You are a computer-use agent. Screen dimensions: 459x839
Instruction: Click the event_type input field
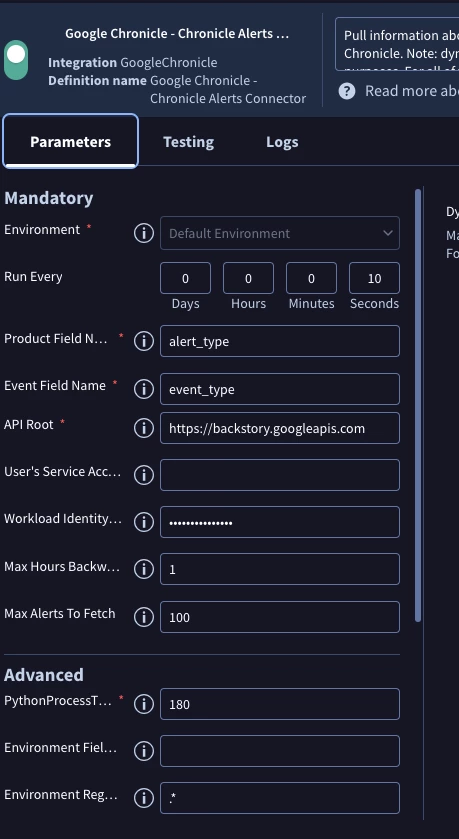pyautogui.click(x=280, y=389)
